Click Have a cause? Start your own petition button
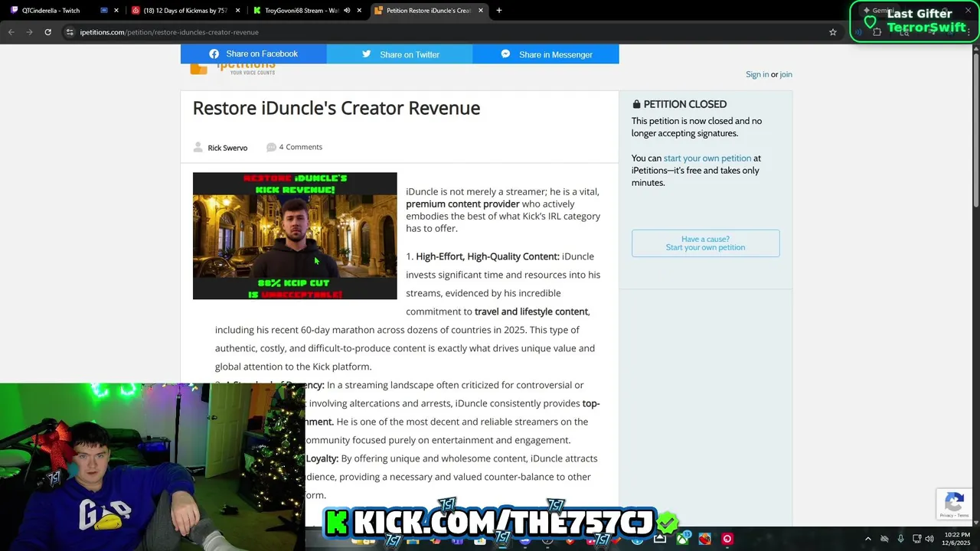Screen dimensions: 980x551 tap(705, 243)
